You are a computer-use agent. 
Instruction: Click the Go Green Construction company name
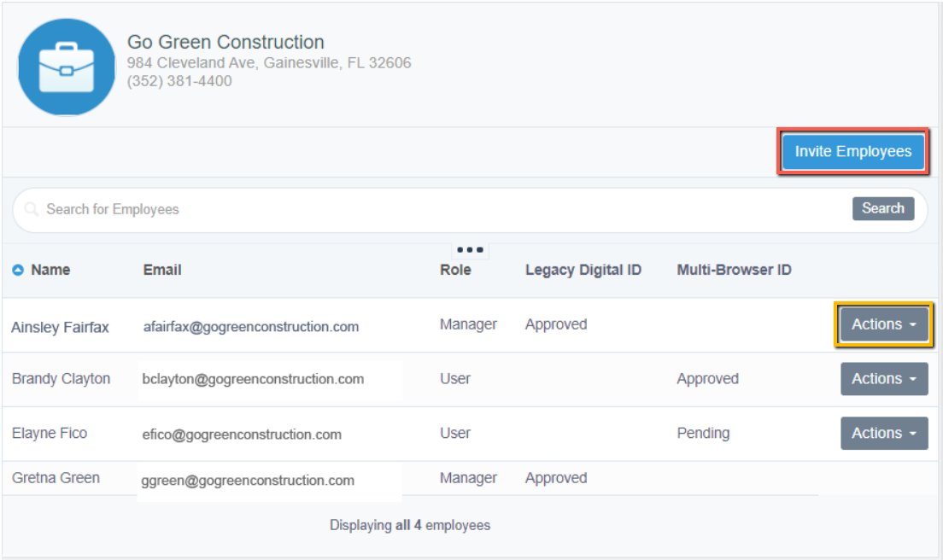click(x=225, y=42)
